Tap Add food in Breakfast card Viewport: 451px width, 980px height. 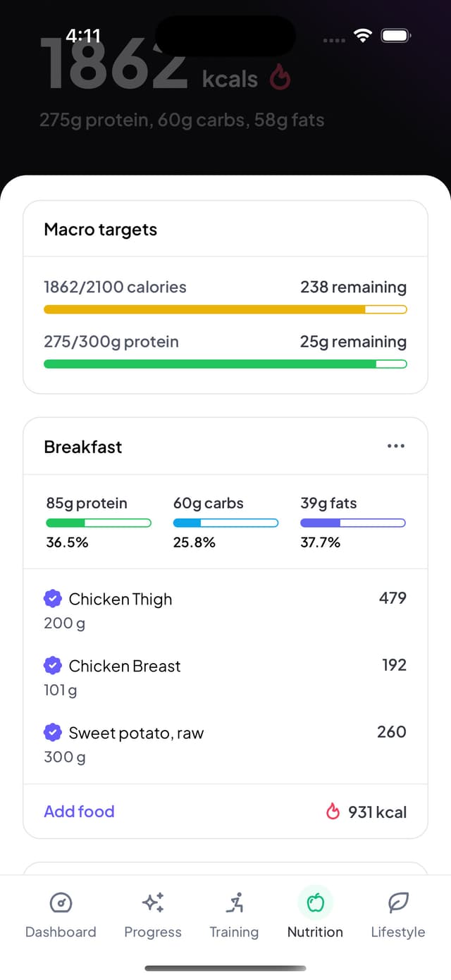(x=79, y=812)
